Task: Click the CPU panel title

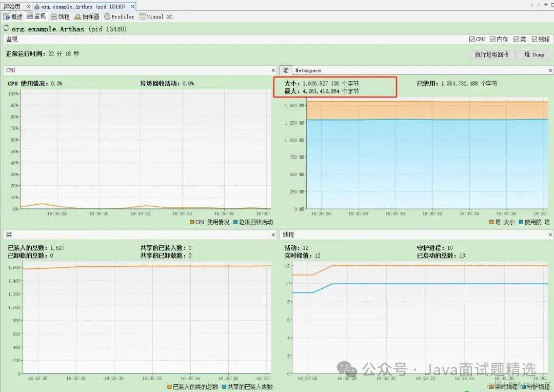Action: [11, 70]
